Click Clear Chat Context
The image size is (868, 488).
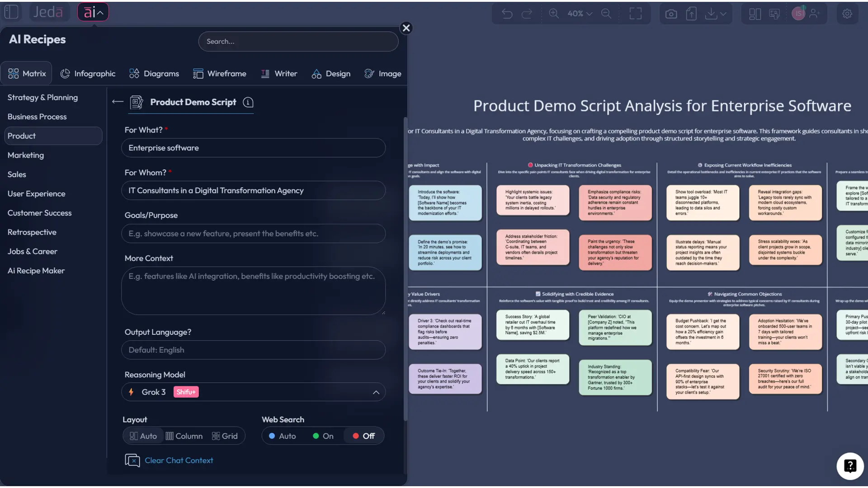[178, 460]
